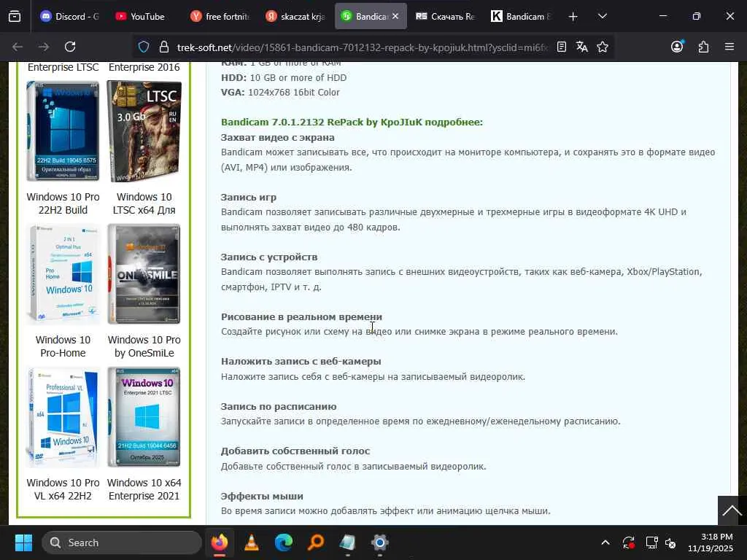
Task: Open VLC media player from taskbar
Action: (x=251, y=542)
